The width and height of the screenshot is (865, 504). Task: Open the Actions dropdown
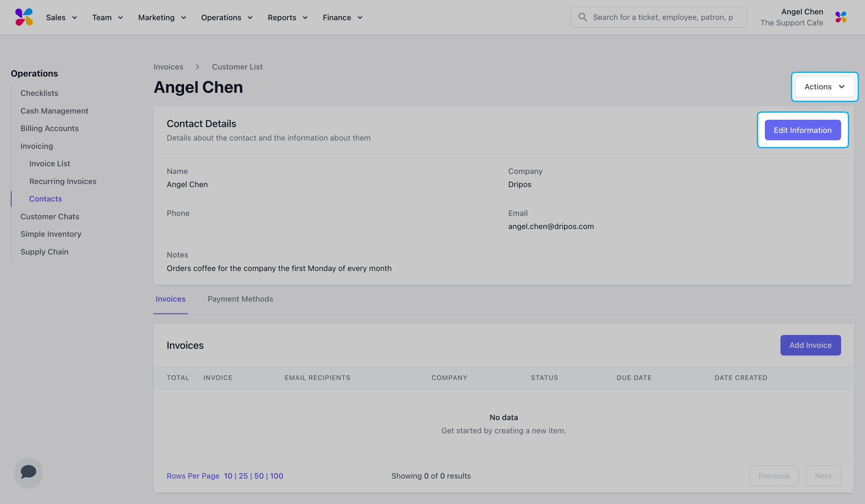[x=825, y=87]
